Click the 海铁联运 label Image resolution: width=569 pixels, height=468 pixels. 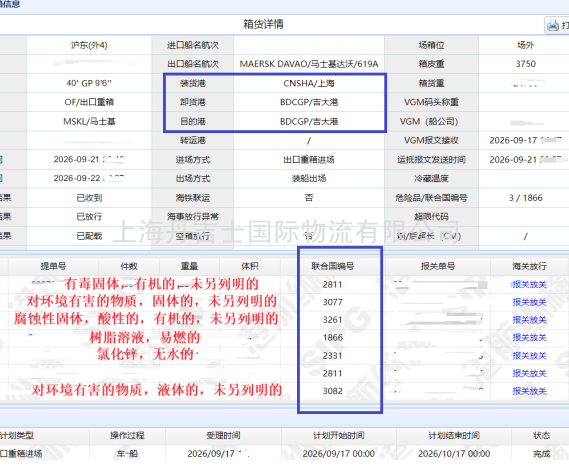(193, 198)
